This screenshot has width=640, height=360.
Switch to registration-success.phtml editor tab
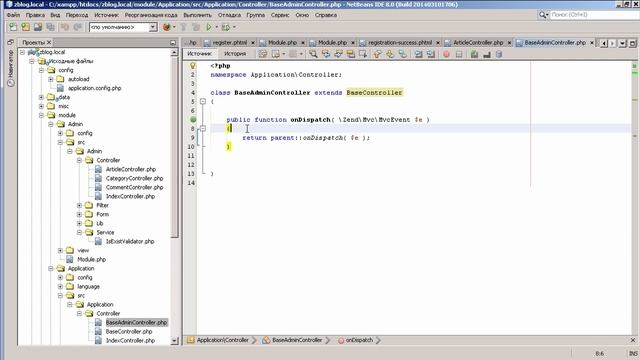[x=400, y=42]
